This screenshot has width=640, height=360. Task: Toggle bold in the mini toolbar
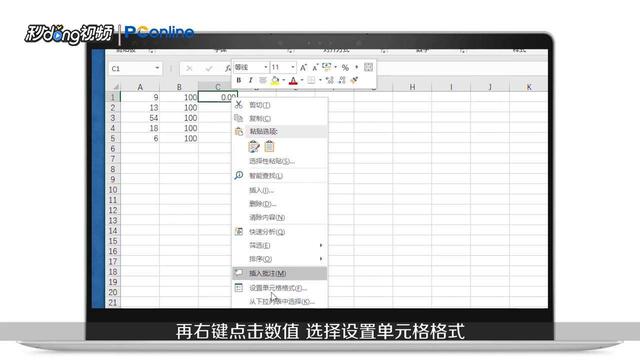pos(239,80)
